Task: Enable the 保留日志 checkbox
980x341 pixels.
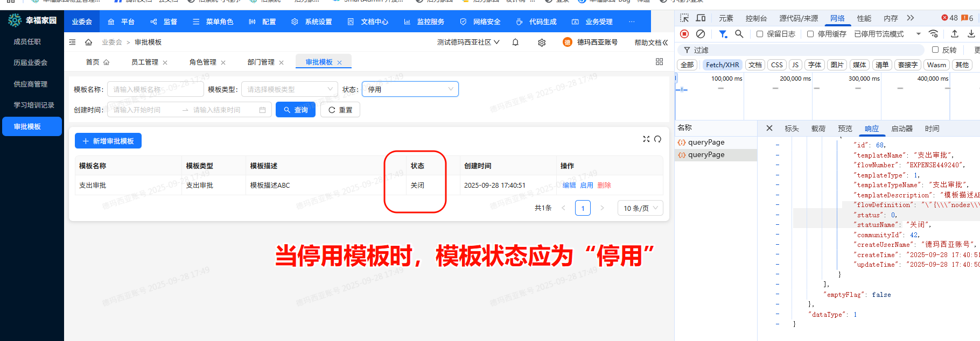Action: pos(760,34)
